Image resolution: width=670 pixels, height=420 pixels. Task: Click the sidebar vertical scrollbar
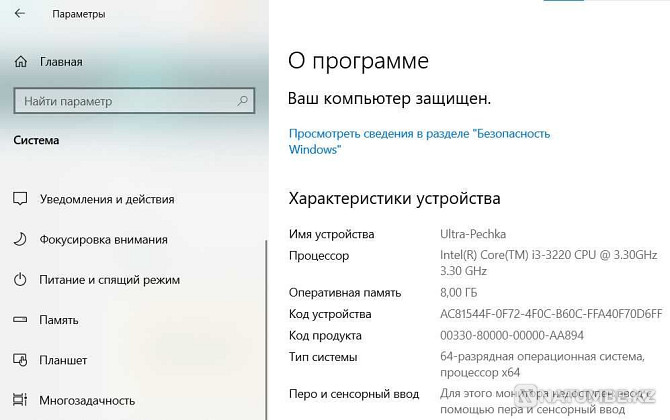tap(267, 329)
